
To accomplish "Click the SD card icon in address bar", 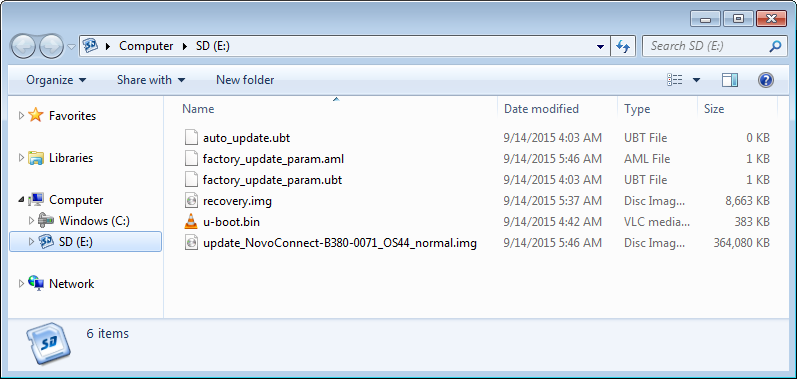I will [90, 46].
